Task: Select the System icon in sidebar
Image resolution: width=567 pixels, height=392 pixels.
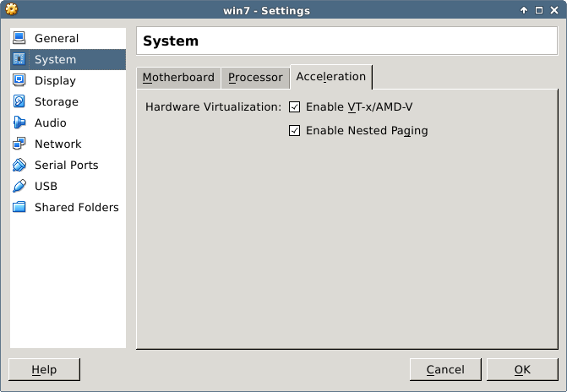Action: (19, 59)
